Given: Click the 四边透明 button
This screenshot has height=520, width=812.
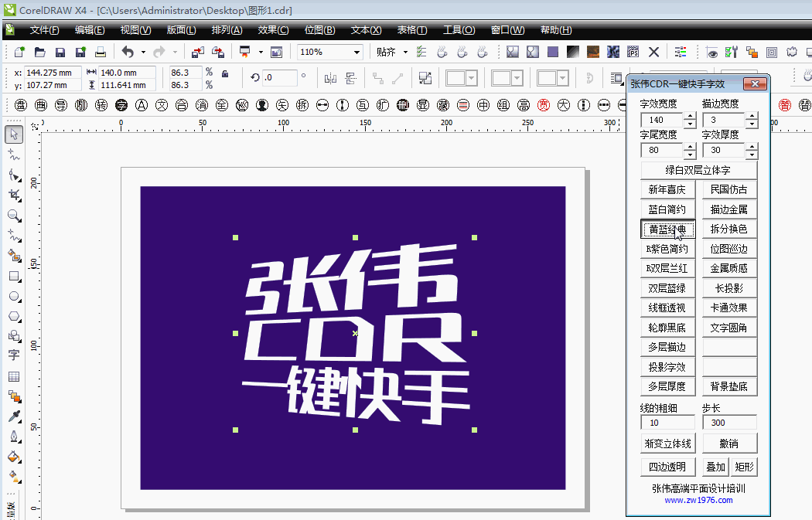Looking at the screenshot, I should tap(667, 467).
